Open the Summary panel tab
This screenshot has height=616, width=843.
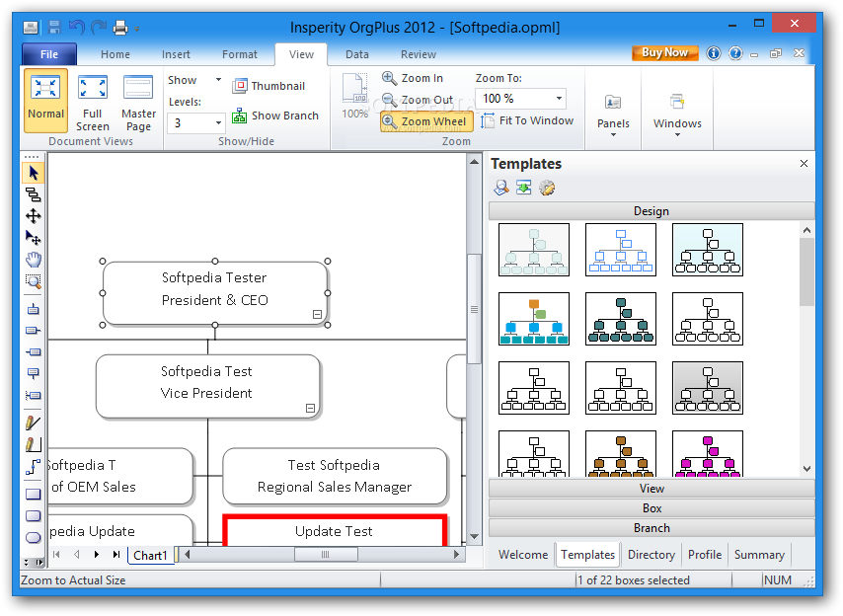759,554
